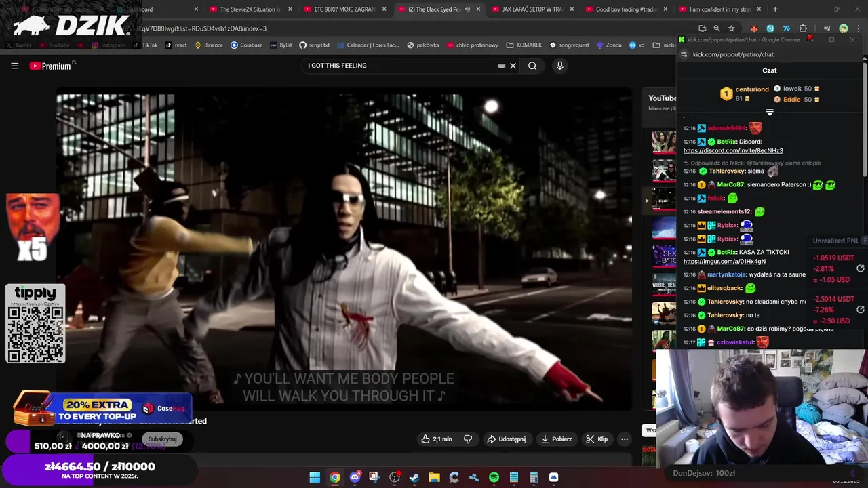Click Tahlerovsky username on 'no ta' message
This screenshot has height=488, width=868.
(x=725, y=315)
